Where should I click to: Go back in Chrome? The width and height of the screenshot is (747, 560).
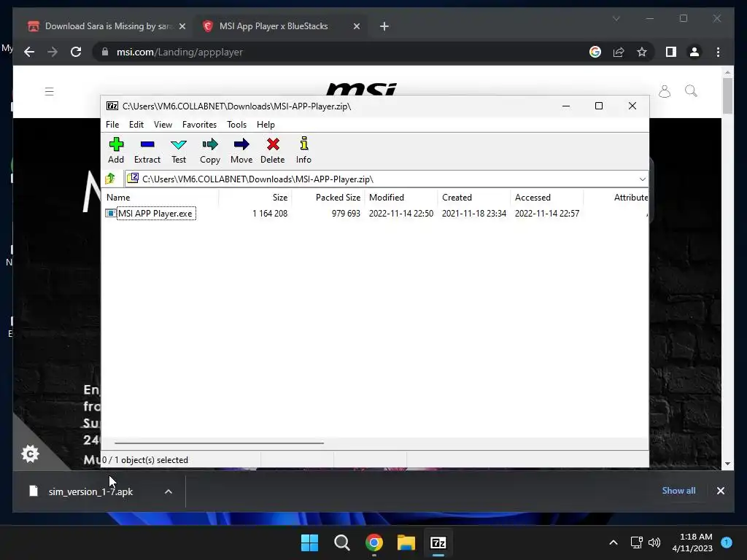tap(29, 52)
